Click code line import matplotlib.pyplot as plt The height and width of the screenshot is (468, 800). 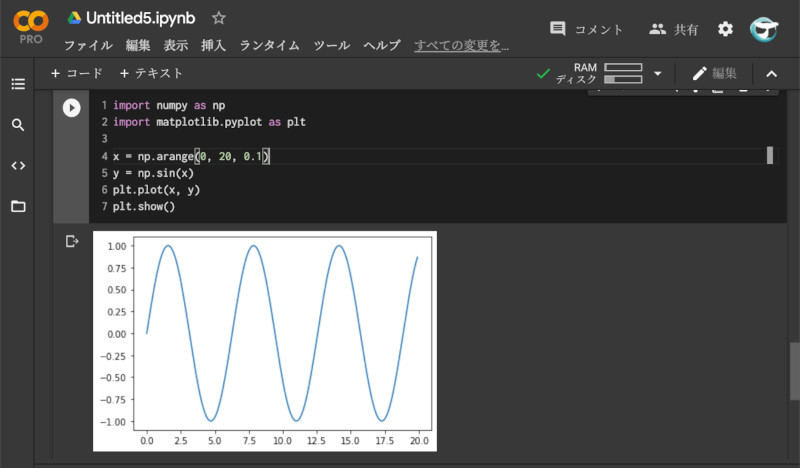[x=209, y=122]
